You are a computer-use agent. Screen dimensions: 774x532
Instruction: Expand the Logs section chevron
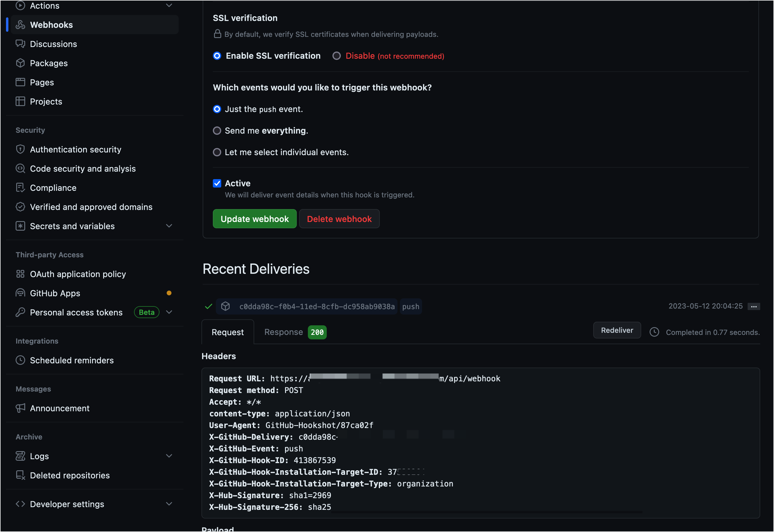click(x=169, y=456)
